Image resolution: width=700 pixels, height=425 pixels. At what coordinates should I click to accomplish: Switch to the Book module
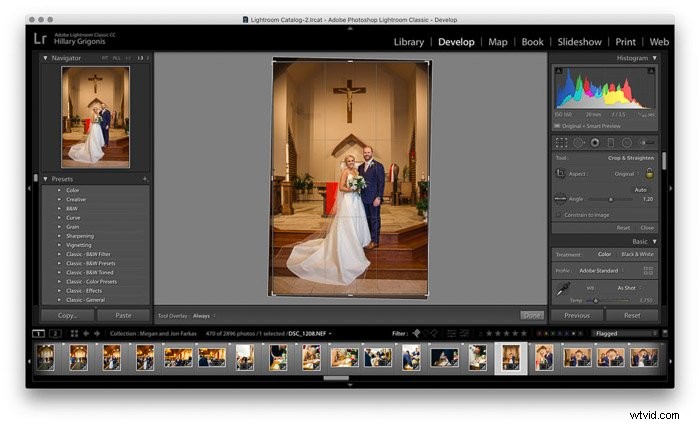tap(533, 42)
